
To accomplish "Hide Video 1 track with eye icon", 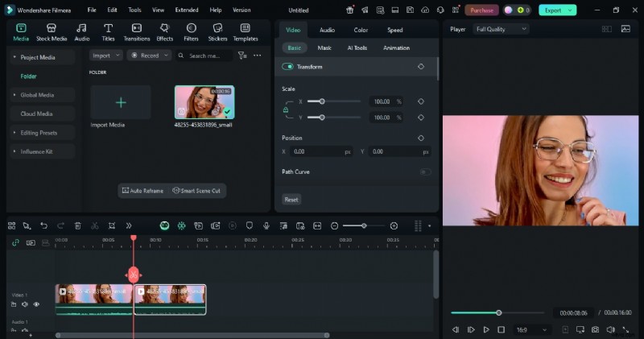I will [x=36, y=304].
